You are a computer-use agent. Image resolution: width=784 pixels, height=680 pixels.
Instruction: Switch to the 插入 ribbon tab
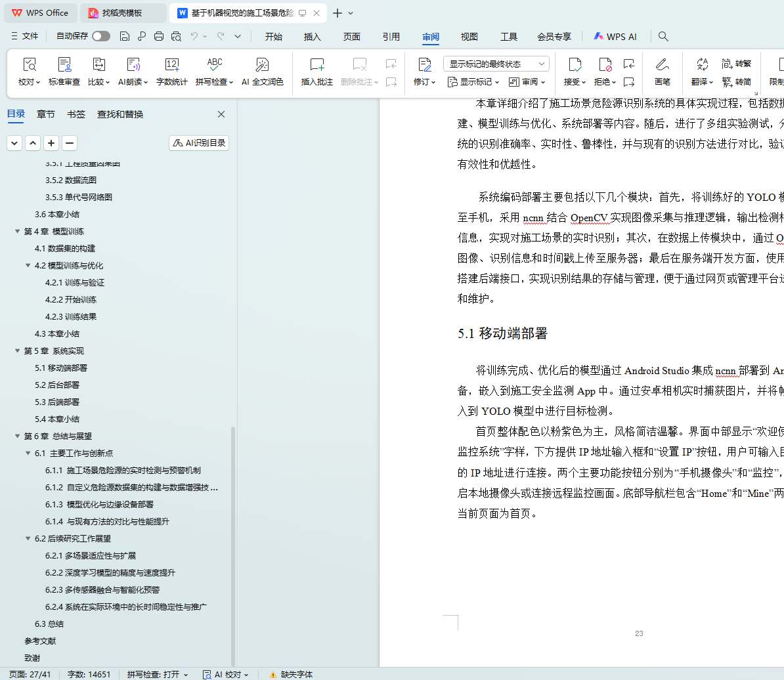point(313,37)
